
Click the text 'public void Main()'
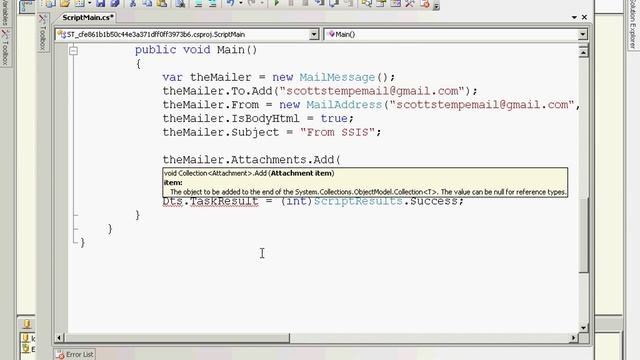tap(196, 50)
